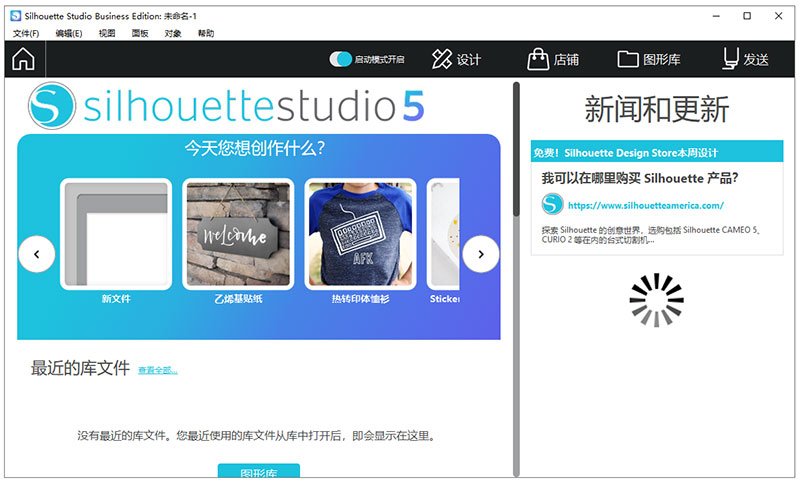Click the Silhouette logo beside the URL
The height and width of the screenshot is (482, 800).
tap(553, 204)
